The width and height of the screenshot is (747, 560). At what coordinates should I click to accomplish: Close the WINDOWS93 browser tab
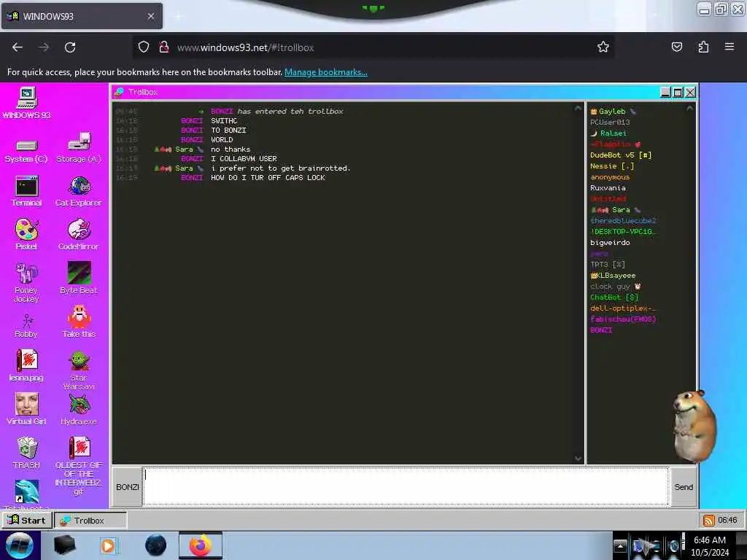tap(151, 16)
